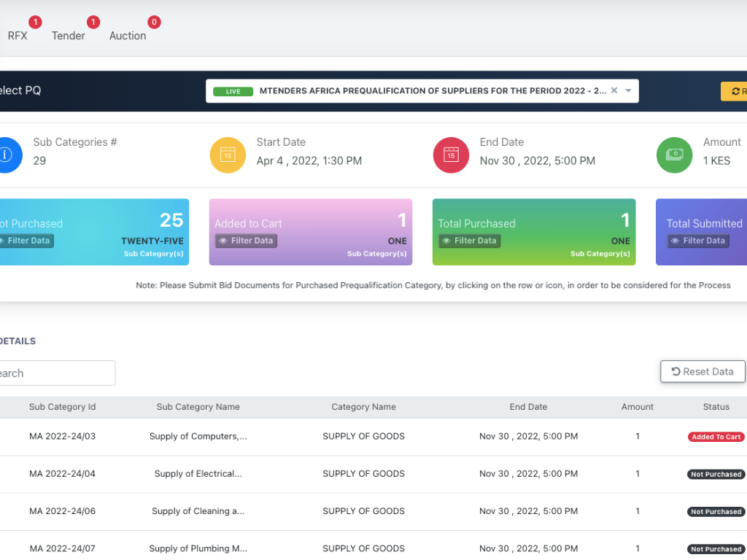Click the RFX notification badge
This screenshot has height=560, width=747.
(35, 22)
